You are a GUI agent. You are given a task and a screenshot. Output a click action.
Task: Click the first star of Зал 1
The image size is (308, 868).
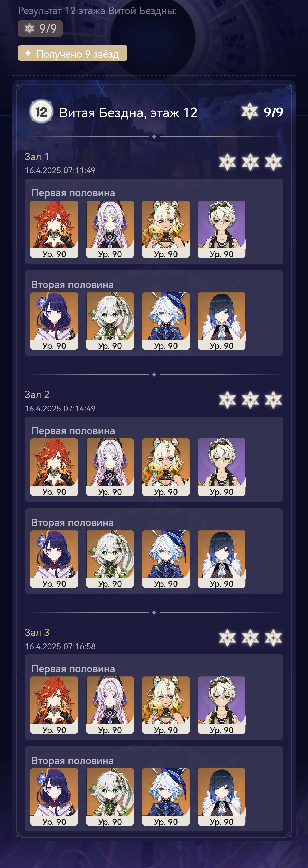(x=227, y=162)
